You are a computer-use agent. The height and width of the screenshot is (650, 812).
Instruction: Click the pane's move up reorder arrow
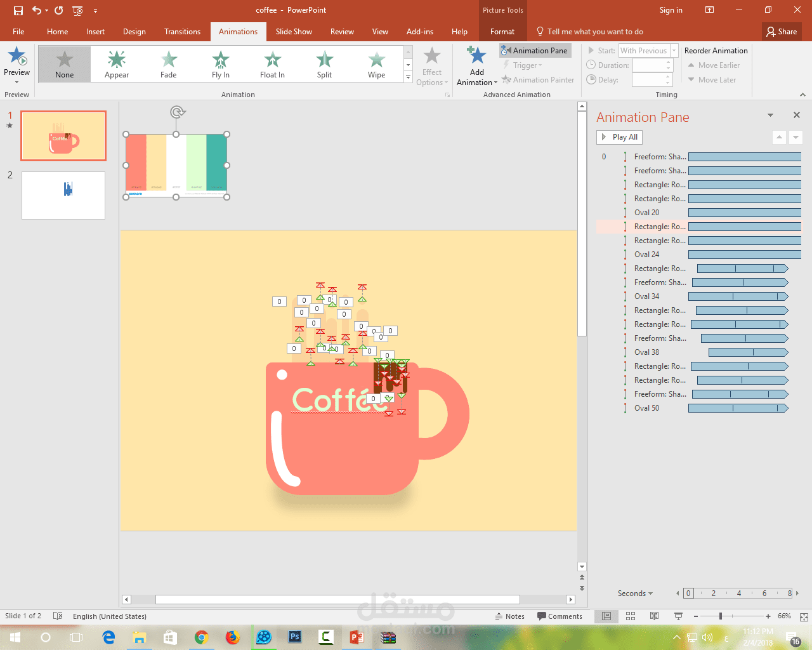pyautogui.click(x=780, y=137)
